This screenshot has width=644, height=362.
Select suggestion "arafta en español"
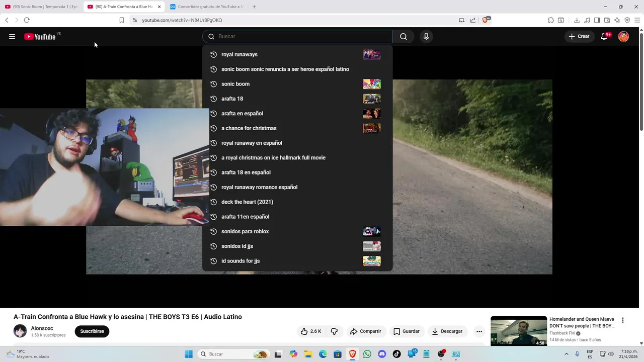click(297, 113)
